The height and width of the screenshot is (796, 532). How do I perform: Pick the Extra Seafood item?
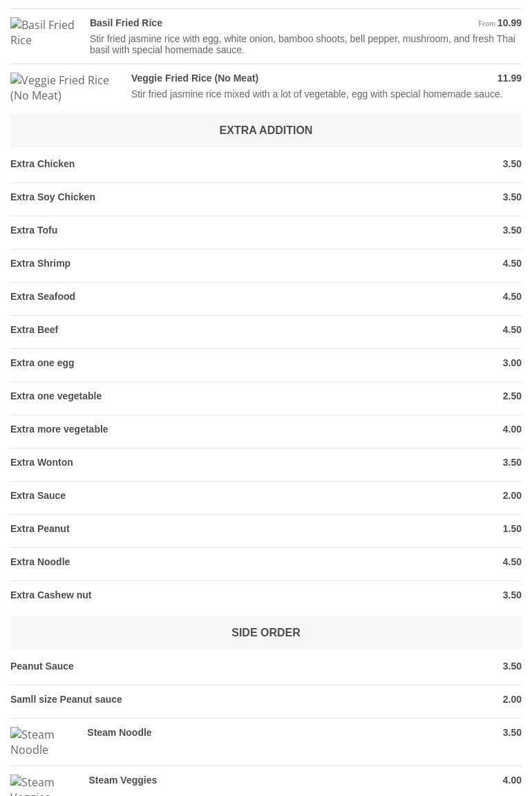[x=43, y=296]
